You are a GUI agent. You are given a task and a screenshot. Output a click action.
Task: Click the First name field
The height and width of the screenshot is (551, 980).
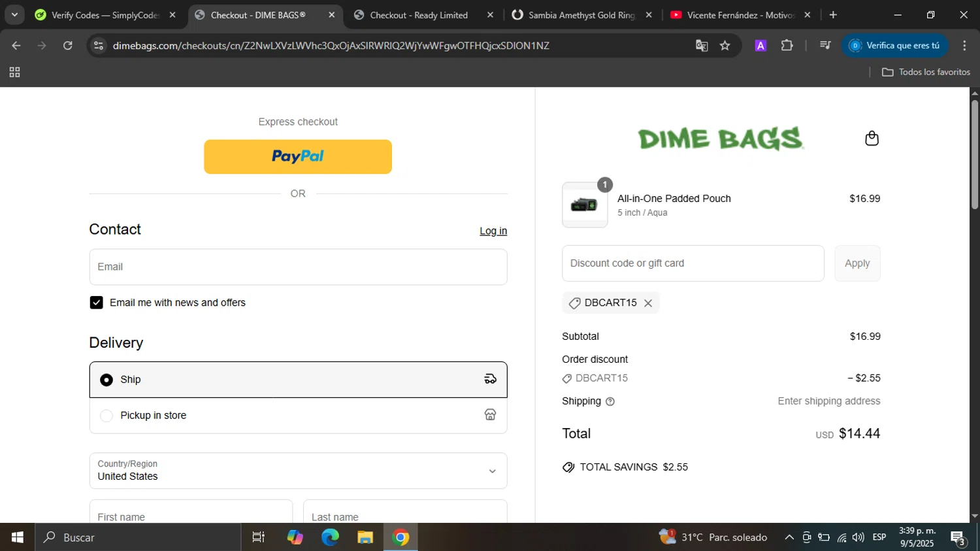(191, 512)
